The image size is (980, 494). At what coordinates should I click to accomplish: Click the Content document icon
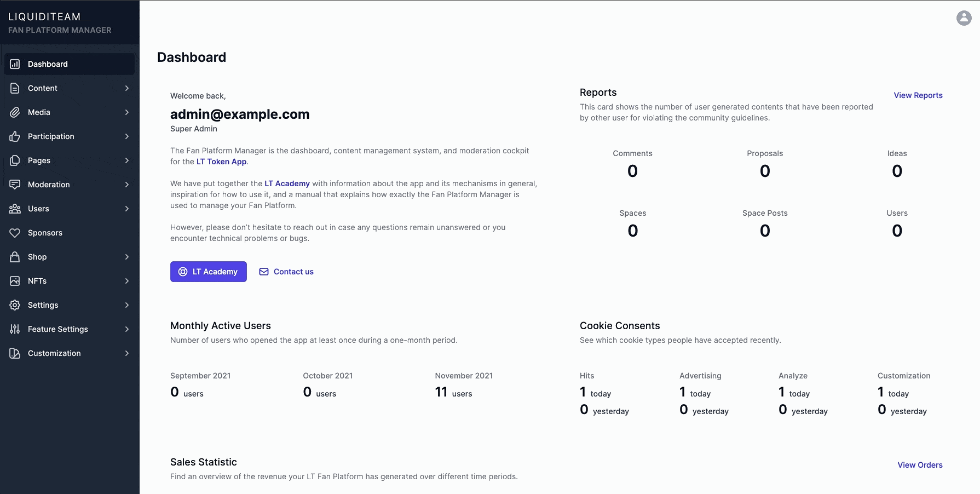pos(15,88)
